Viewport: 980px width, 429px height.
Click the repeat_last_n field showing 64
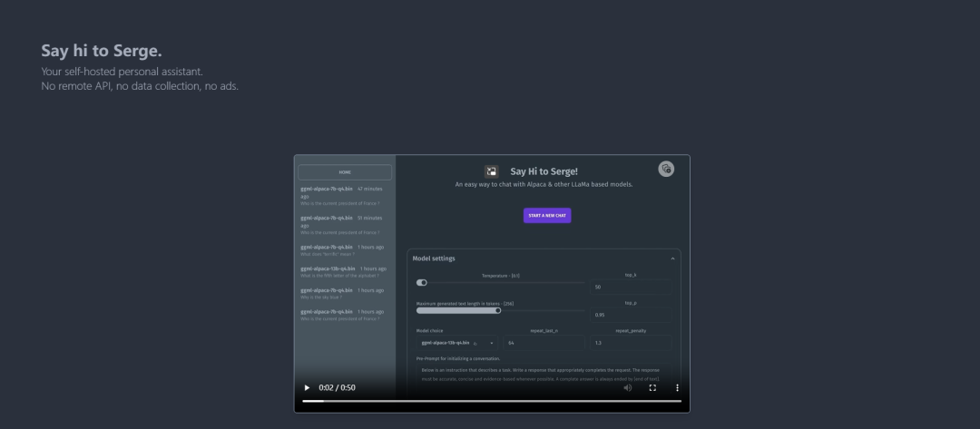pos(544,343)
